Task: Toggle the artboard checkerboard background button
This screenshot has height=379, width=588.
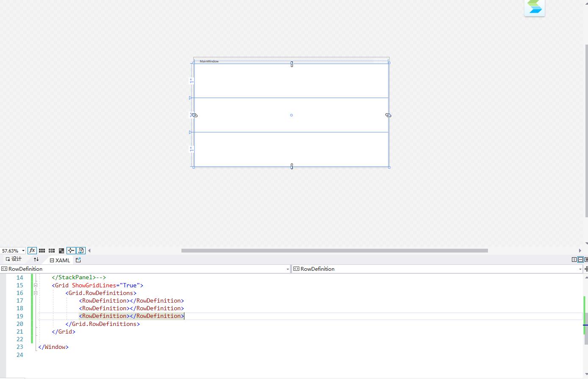Action: tap(61, 251)
